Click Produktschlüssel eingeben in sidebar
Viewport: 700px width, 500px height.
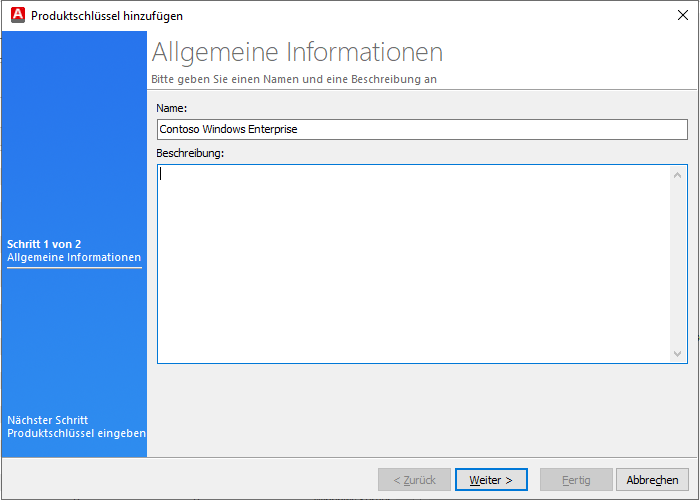coord(76,433)
